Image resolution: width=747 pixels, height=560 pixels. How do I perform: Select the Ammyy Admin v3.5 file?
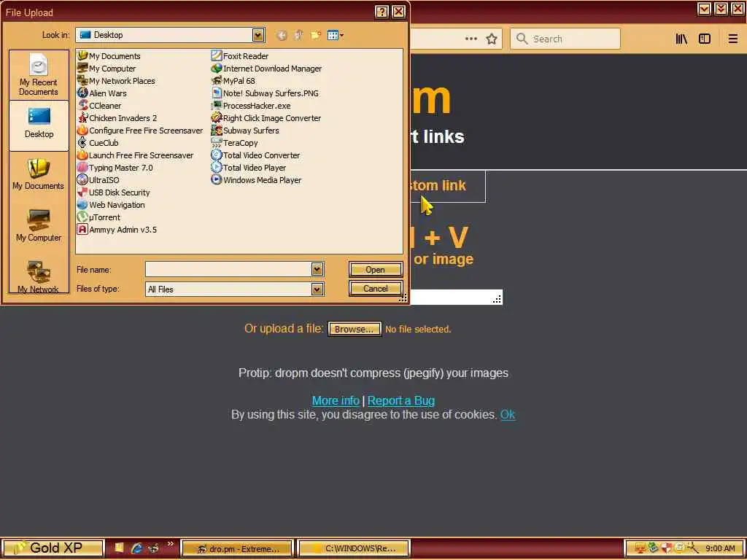pyautogui.click(x=117, y=230)
